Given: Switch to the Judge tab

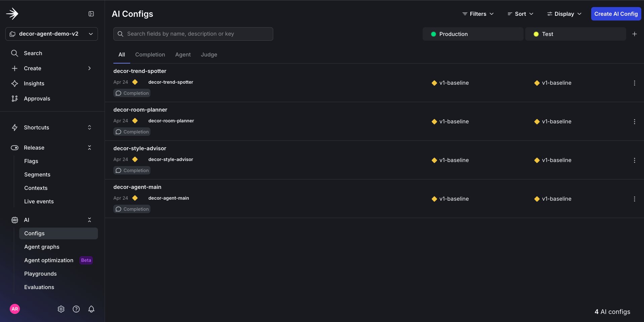Looking at the screenshot, I should coord(209,54).
